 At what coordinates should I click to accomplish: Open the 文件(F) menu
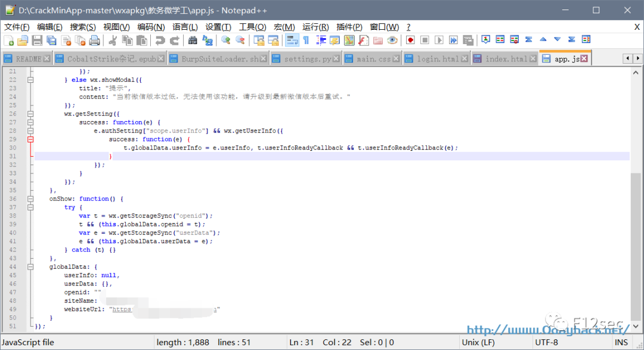pos(17,27)
